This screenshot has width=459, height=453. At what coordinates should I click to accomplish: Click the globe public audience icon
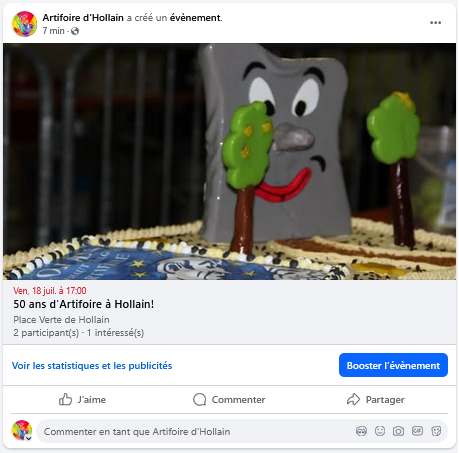pyautogui.click(x=75, y=31)
